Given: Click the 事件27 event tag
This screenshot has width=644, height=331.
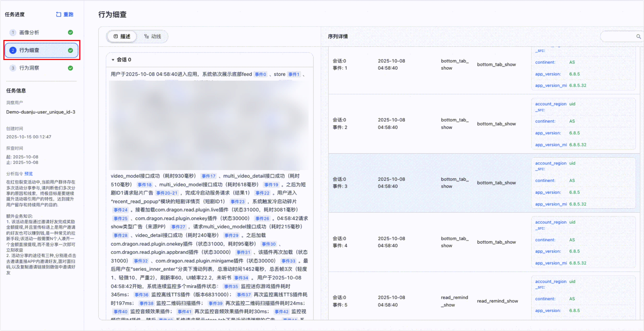Looking at the screenshot, I should 178,227.
